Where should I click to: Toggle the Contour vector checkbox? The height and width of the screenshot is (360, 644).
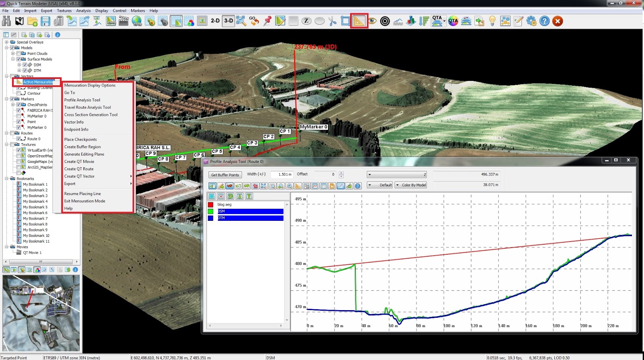[x=18, y=93]
